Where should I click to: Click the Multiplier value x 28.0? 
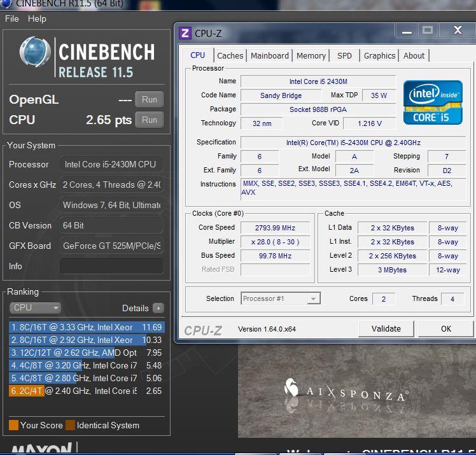coord(275,242)
